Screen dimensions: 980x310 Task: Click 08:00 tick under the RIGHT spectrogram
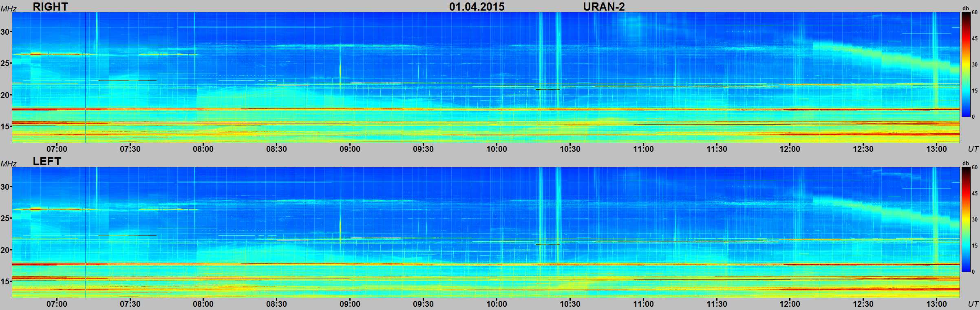pos(203,149)
